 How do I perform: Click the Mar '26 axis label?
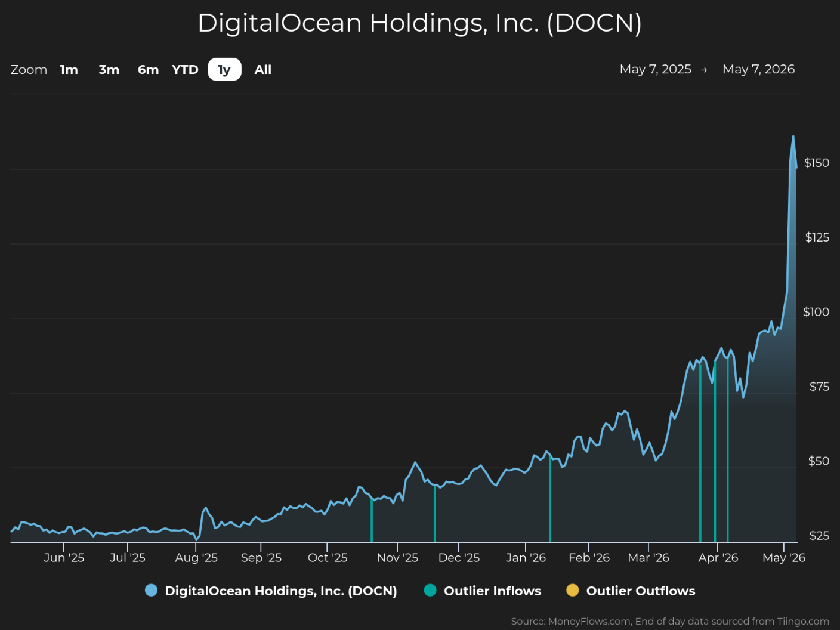coord(648,558)
